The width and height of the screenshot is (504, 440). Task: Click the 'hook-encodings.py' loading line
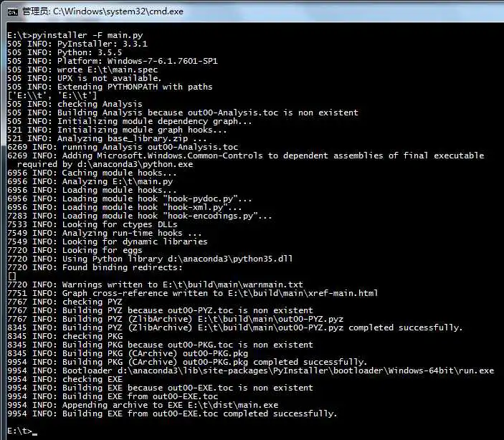click(140, 216)
